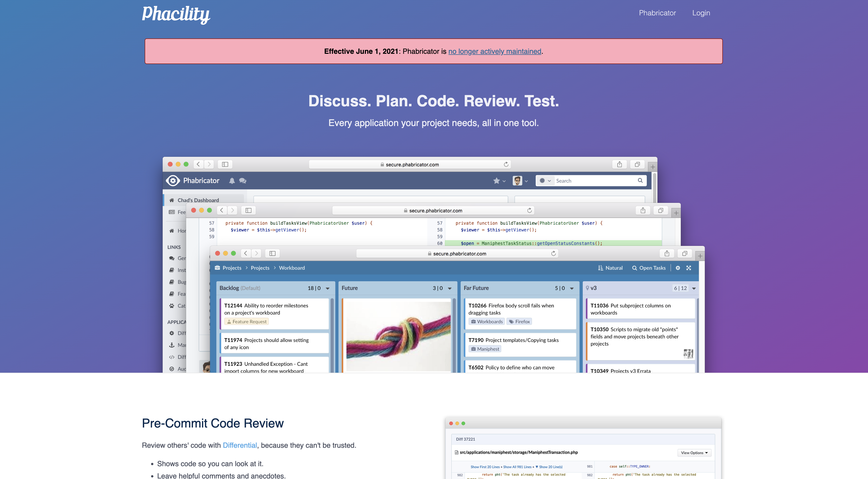Open the user avatar chevron menu
868x479 pixels.
click(x=526, y=181)
